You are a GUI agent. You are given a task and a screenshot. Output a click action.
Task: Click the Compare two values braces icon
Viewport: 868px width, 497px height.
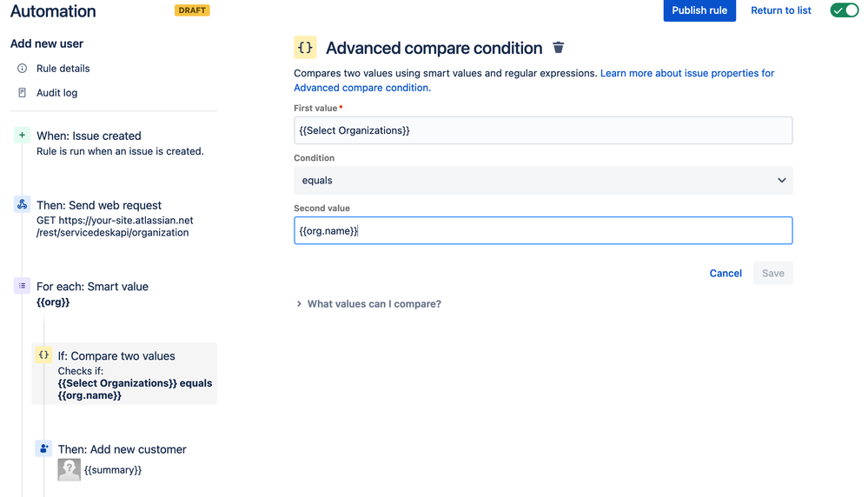[x=43, y=355]
